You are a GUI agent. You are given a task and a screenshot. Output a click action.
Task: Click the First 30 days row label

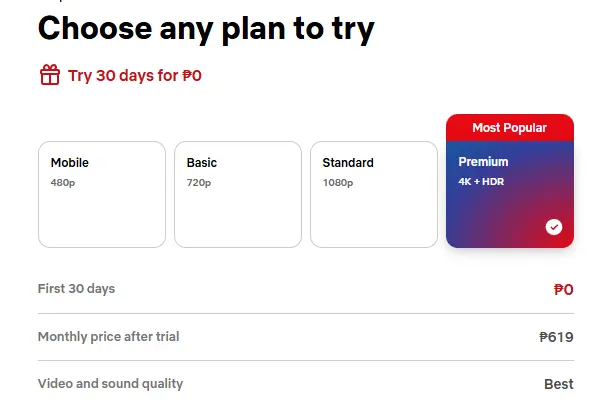click(76, 289)
